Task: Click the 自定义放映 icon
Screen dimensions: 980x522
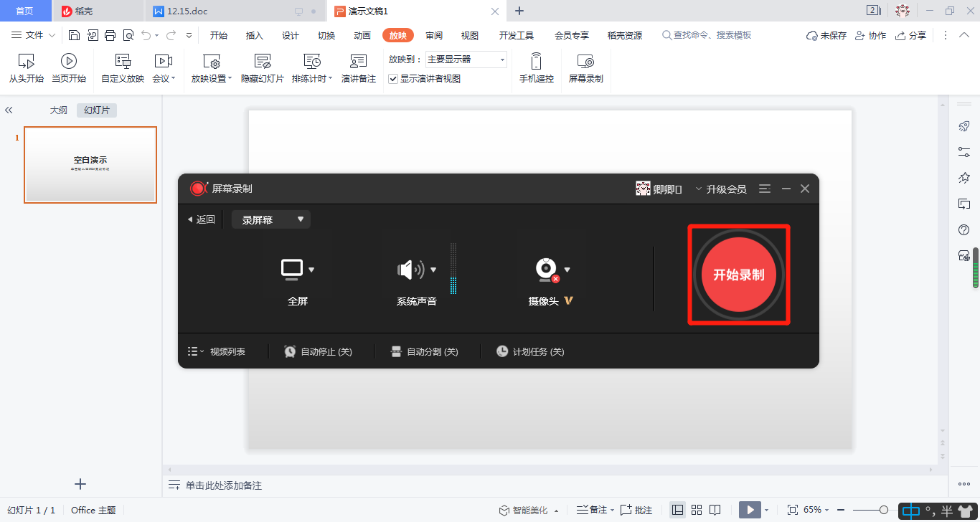Action: pos(123,62)
